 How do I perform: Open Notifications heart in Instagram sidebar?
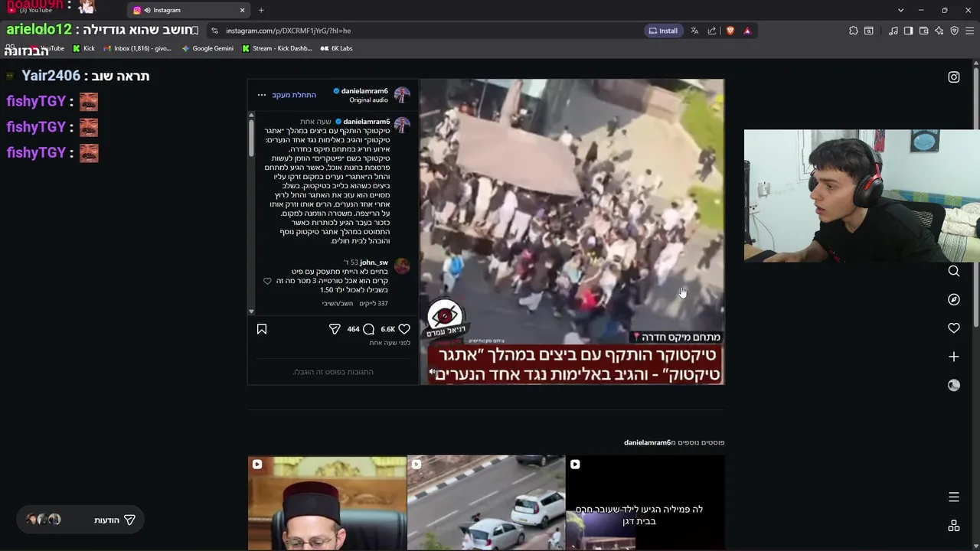tap(954, 328)
